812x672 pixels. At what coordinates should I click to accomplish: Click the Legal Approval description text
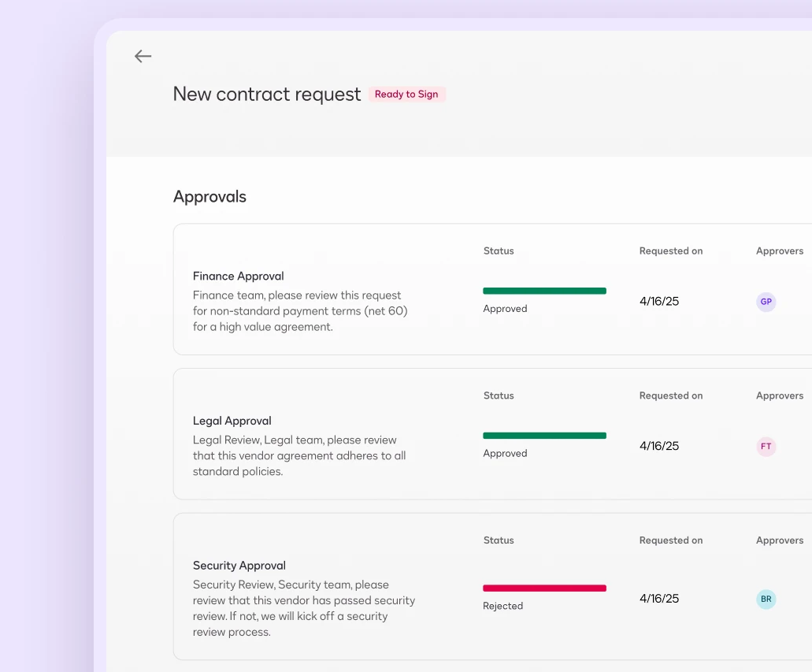tap(299, 455)
